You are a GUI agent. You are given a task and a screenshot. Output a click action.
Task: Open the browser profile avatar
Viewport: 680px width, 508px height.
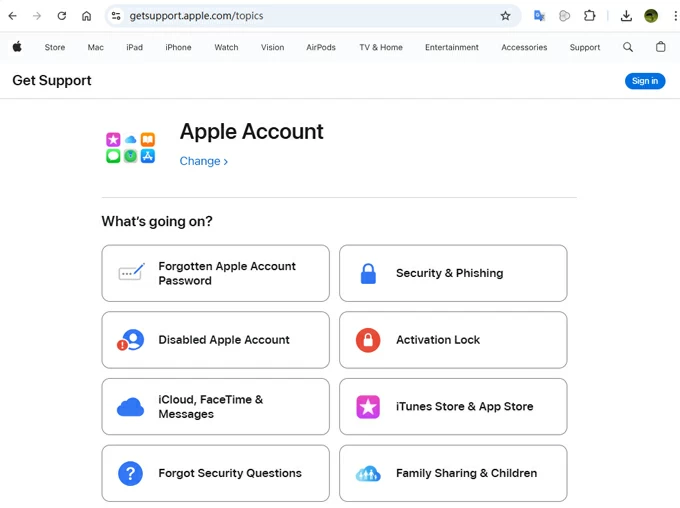click(x=651, y=16)
